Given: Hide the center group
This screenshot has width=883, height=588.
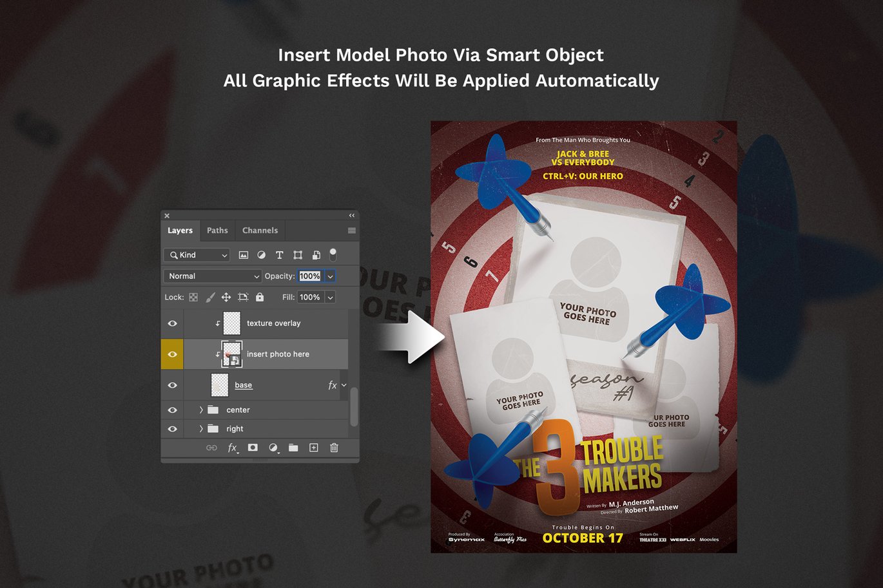Looking at the screenshot, I should point(172,410).
